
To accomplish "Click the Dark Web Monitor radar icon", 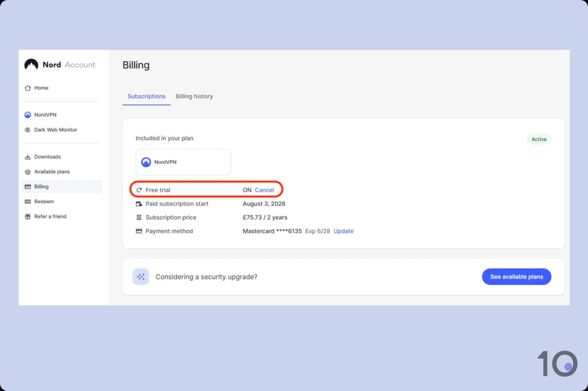I will (x=27, y=130).
